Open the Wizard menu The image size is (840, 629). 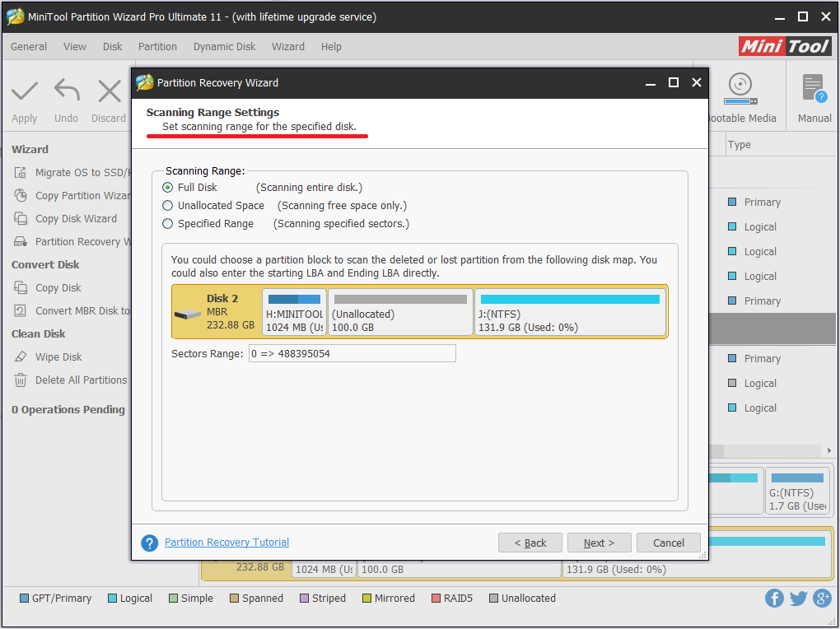288,47
